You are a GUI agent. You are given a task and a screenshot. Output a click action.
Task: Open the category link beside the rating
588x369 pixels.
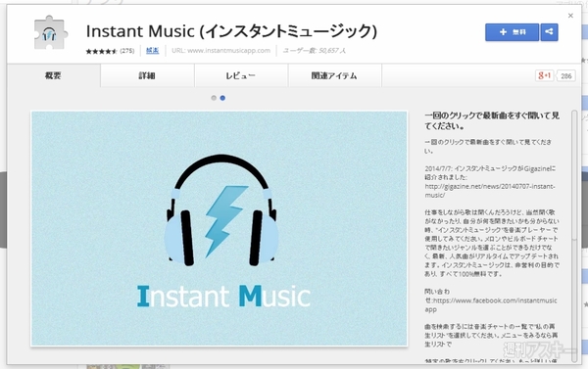152,51
